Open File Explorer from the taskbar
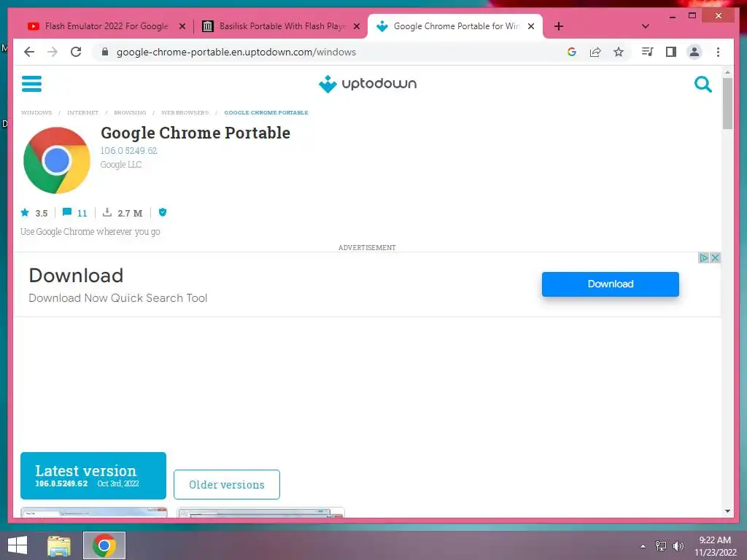 click(59, 545)
